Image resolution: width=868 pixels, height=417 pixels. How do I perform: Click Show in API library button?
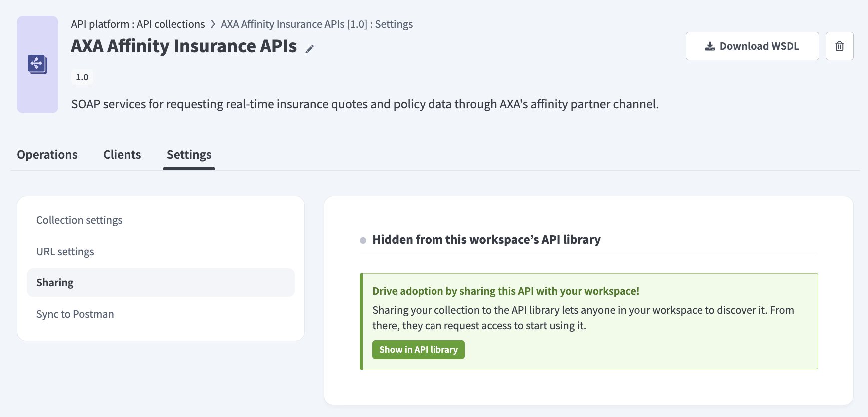(418, 350)
